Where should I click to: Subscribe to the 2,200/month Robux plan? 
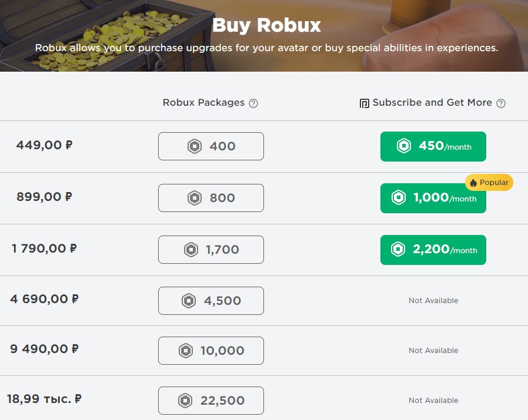click(x=433, y=250)
